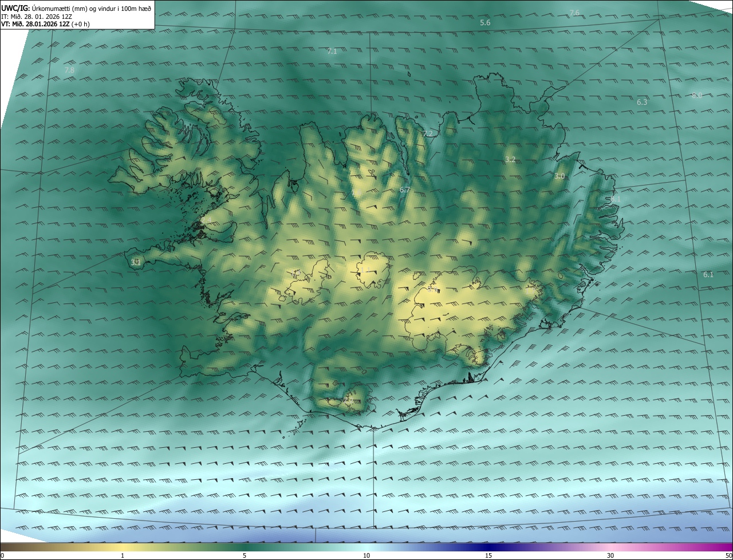Click the 3.2 value label on the map

[x=510, y=159]
